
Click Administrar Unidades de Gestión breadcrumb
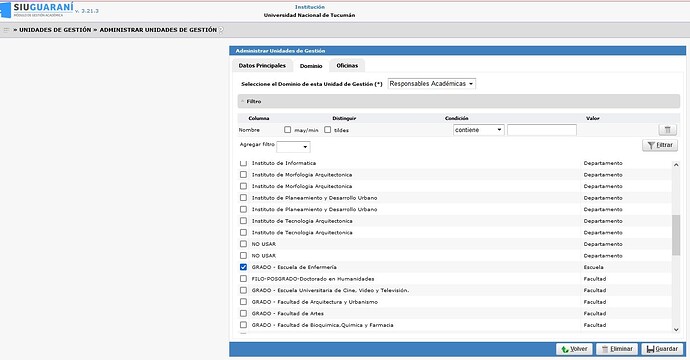coord(158,30)
